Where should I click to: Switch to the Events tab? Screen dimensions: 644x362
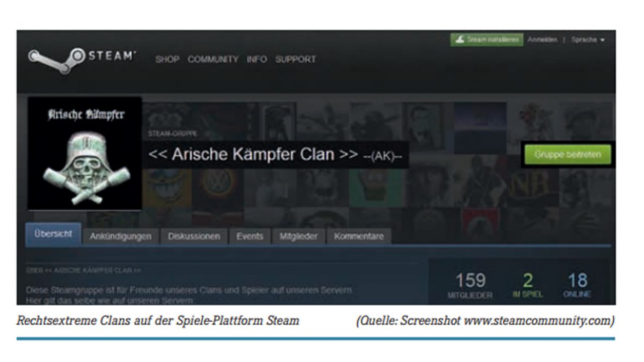[x=250, y=236]
